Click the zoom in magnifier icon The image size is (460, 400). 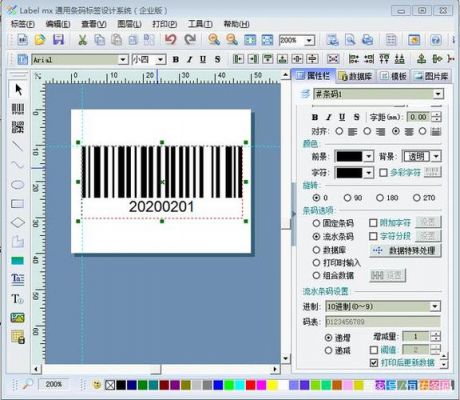coord(214,40)
